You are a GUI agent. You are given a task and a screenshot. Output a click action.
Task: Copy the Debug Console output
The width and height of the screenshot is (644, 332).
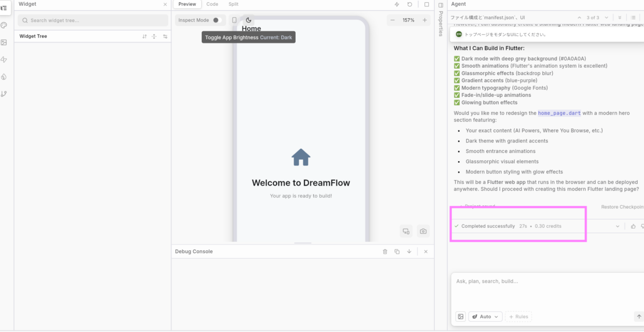(x=397, y=251)
